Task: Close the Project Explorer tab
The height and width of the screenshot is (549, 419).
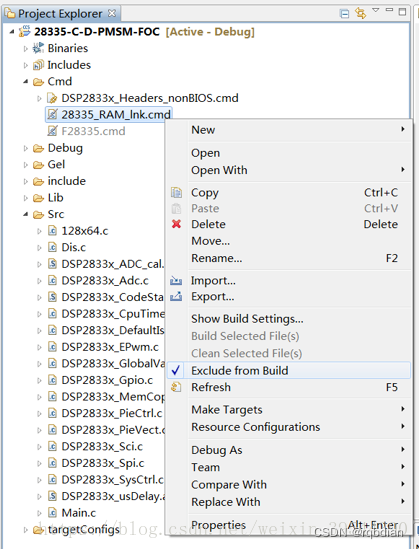Action: click(x=112, y=13)
